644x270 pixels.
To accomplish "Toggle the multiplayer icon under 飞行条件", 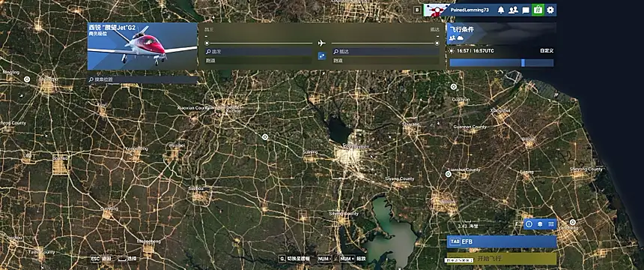I will [452, 37].
